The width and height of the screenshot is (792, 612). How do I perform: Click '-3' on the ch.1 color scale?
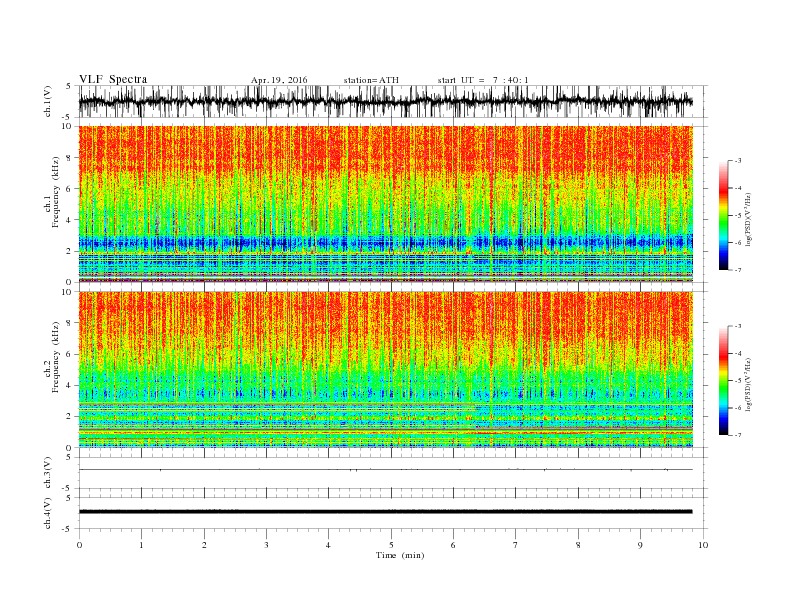point(738,161)
